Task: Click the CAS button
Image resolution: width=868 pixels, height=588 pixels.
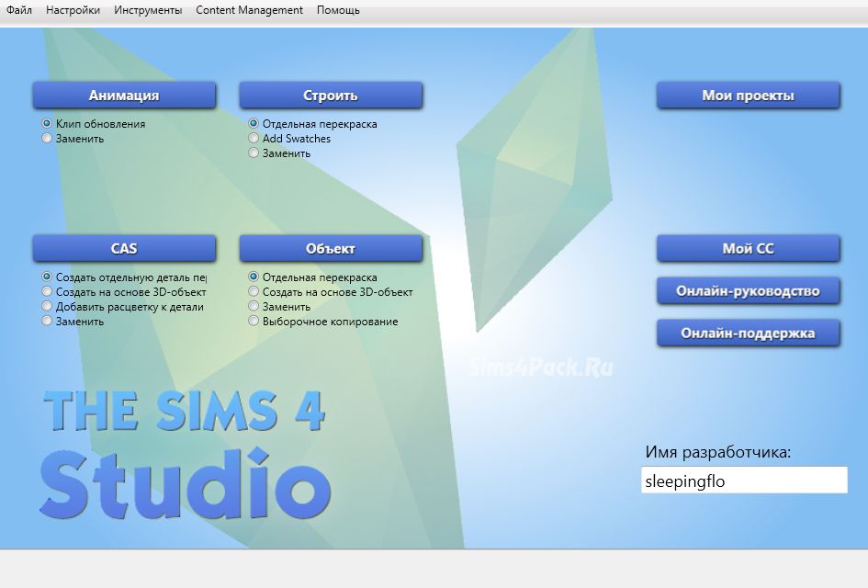Action: [x=124, y=249]
